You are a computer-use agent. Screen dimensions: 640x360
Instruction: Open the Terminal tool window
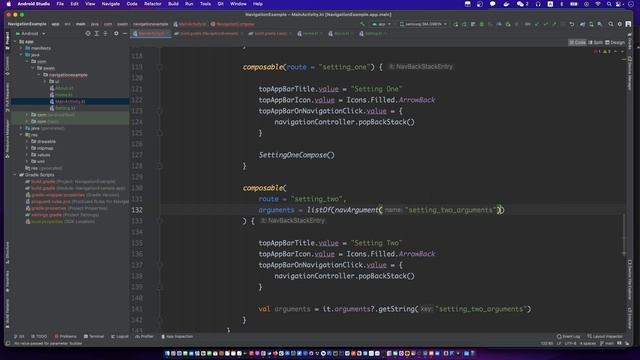point(94,336)
